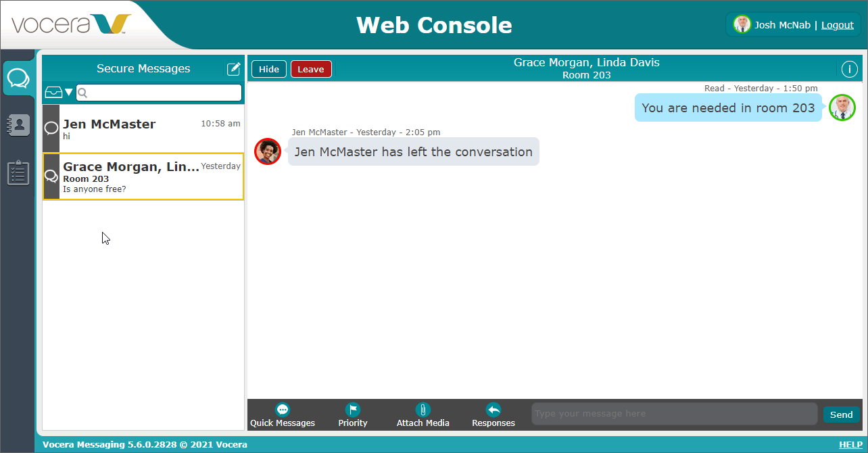
Task: Open the clipboard checklist sidebar icon
Action: coord(18,172)
